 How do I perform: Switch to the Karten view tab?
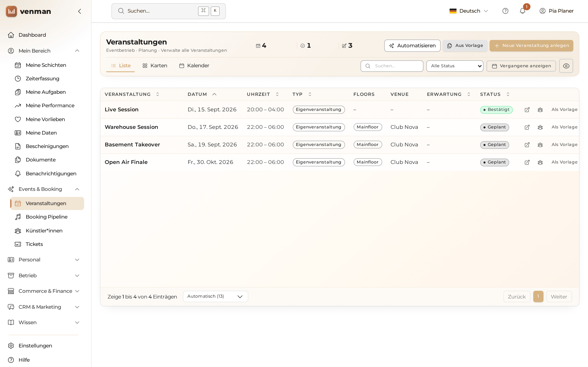tap(155, 65)
